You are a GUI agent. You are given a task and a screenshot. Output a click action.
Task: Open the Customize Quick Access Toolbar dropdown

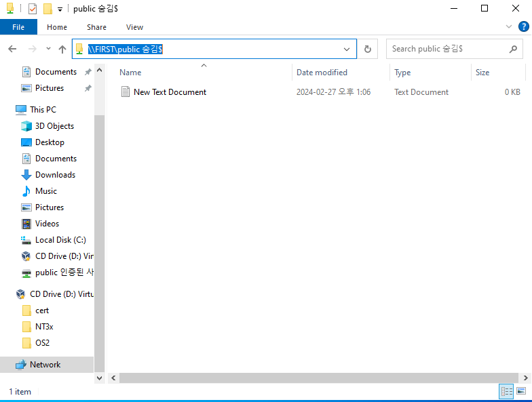[x=60, y=9]
